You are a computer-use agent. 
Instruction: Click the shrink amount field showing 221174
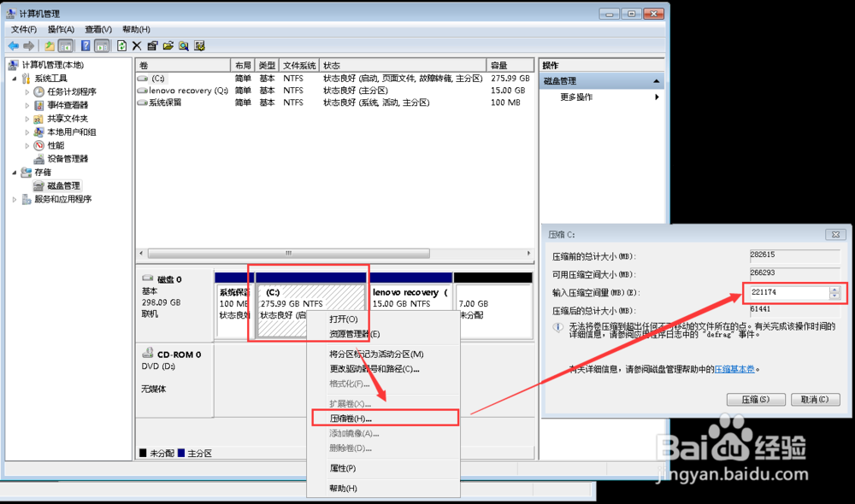[x=789, y=293]
